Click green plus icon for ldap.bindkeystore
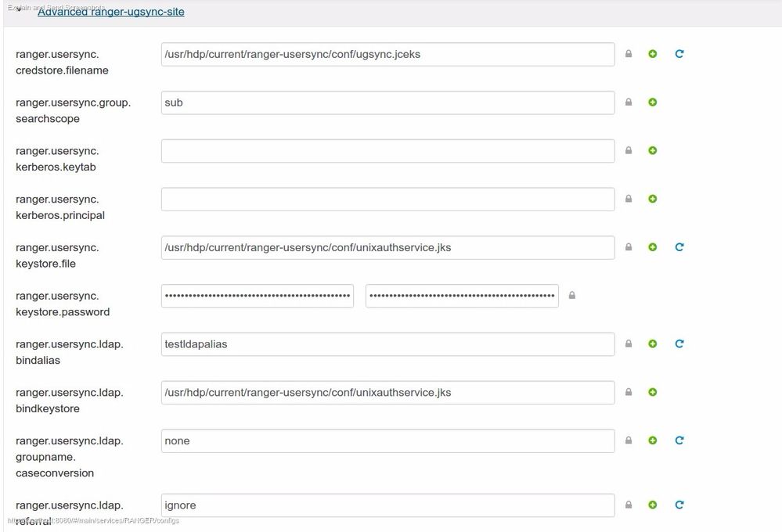 tap(653, 392)
